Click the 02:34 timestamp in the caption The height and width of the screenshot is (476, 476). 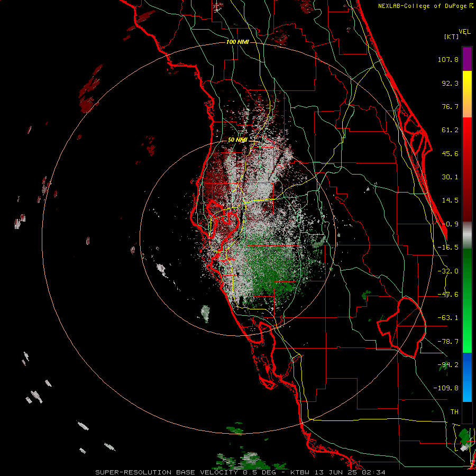pos(374,472)
